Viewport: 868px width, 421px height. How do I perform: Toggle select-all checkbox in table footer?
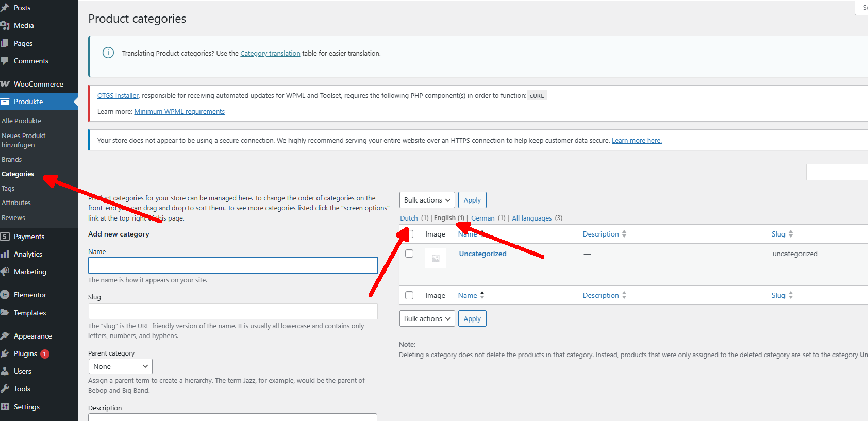tap(409, 295)
